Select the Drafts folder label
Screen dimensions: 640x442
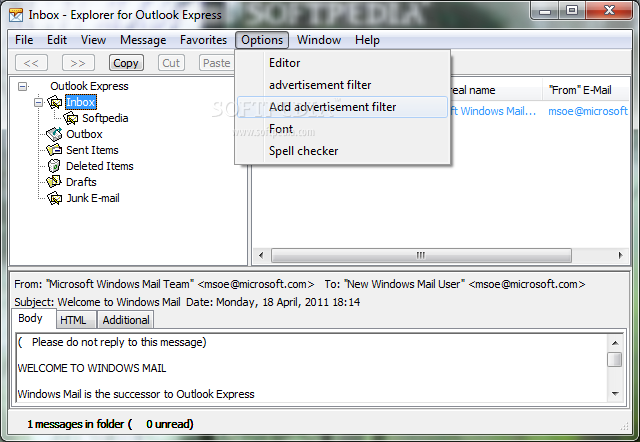coord(81,182)
